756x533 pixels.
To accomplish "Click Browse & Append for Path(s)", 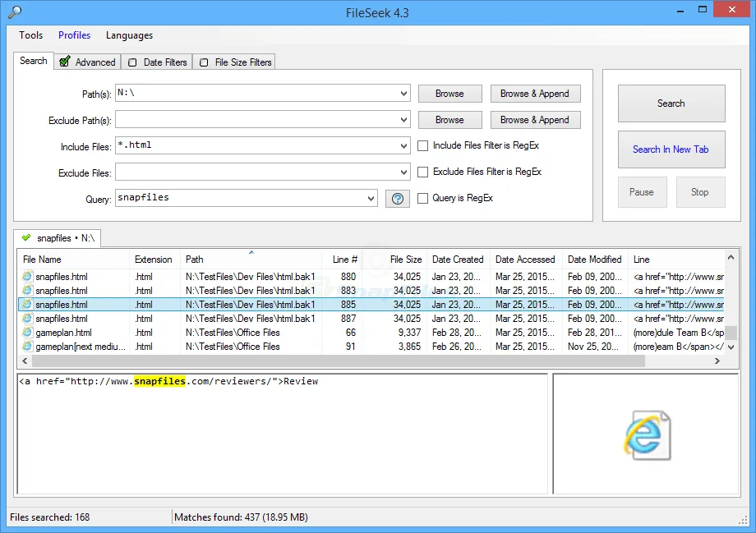I will [535, 94].
